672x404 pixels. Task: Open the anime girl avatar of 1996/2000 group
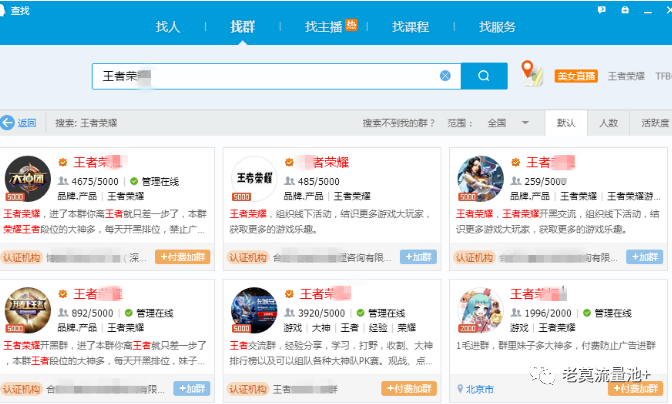(480, 310)
